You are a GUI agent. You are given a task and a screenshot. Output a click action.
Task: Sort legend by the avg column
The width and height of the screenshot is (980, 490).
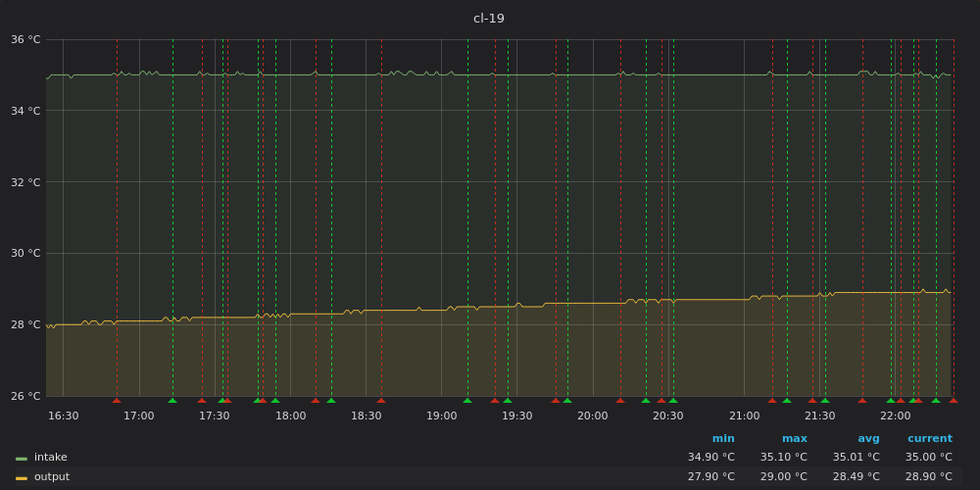point(868,439)
